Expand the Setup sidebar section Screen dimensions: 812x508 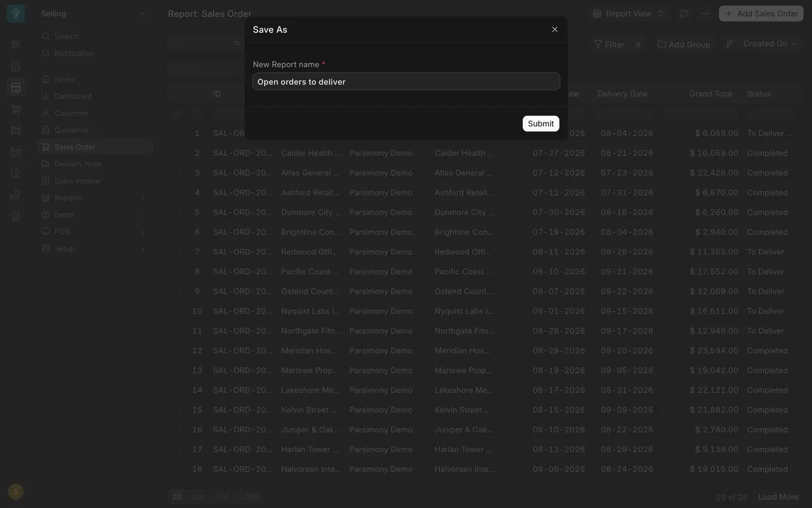(95, 249)
